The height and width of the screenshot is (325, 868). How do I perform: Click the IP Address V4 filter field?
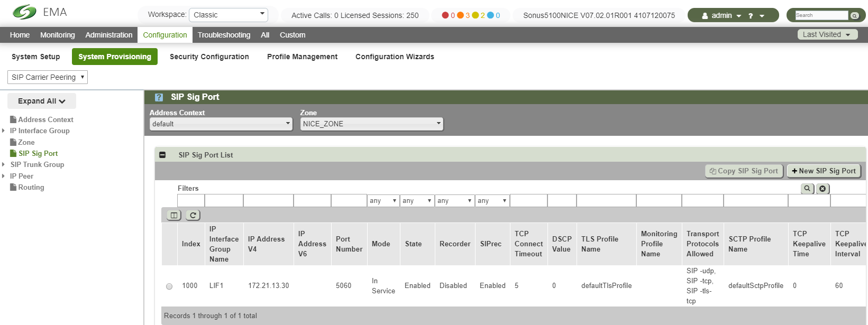[268, 201]
